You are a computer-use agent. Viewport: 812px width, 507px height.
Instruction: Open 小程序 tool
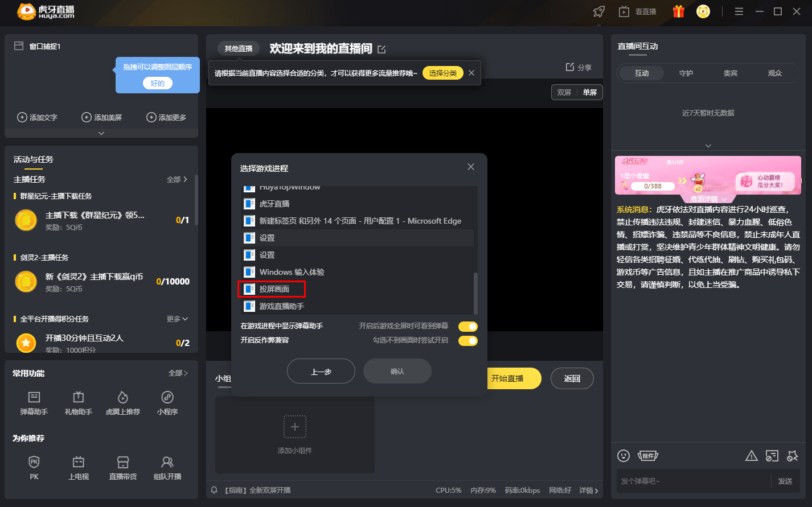click(x=167, y=403)
